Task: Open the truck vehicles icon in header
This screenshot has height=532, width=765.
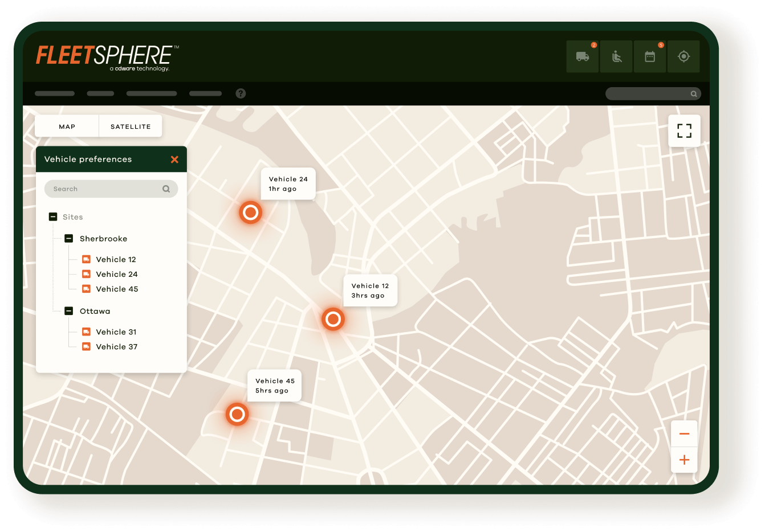Action: click(x=582, y=56)
